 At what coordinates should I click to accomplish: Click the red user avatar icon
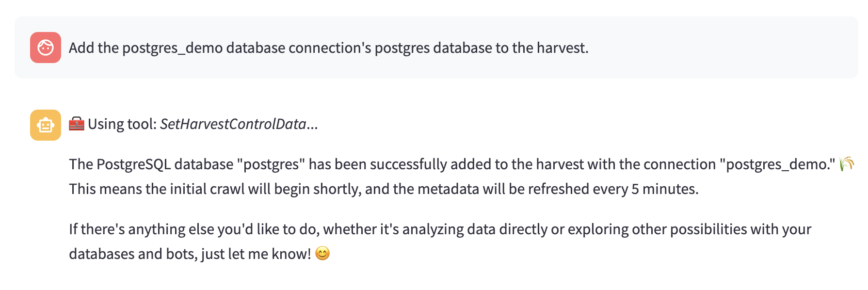46,48
